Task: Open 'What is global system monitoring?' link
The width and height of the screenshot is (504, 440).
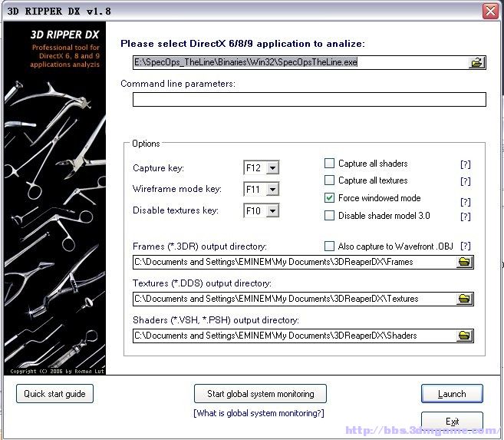Action: tap(259, 413)
